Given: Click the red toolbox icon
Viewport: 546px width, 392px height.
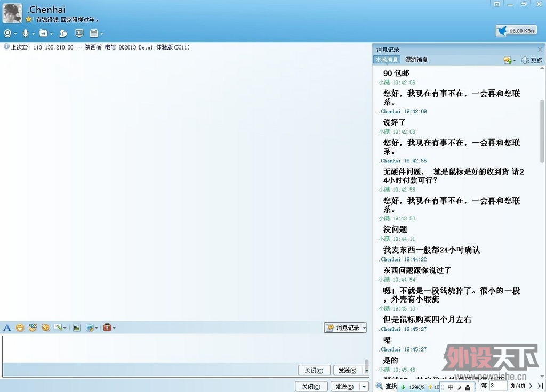Looking at the screenshot, I should click(x=107, y=328).
